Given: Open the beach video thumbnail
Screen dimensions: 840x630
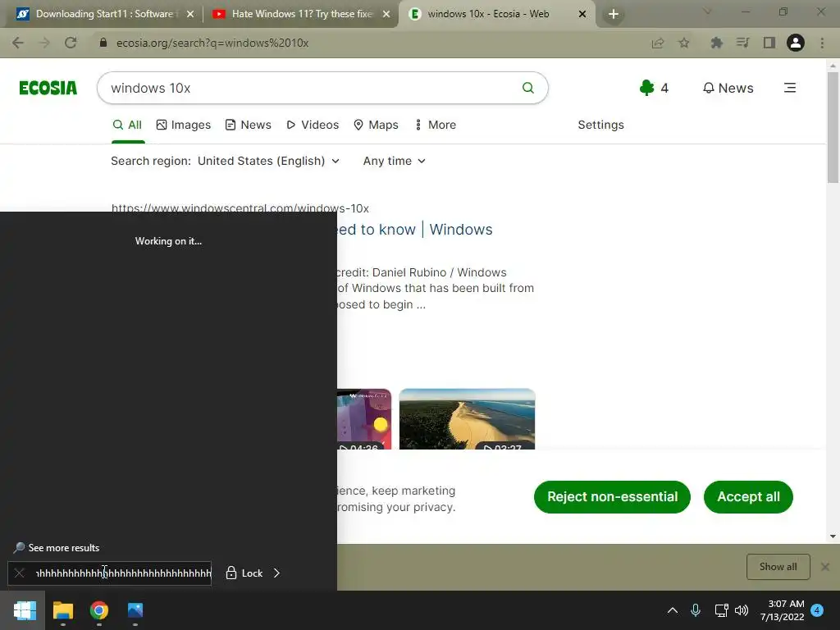Looking at the screenshot, I should click(x=467, y=419).
